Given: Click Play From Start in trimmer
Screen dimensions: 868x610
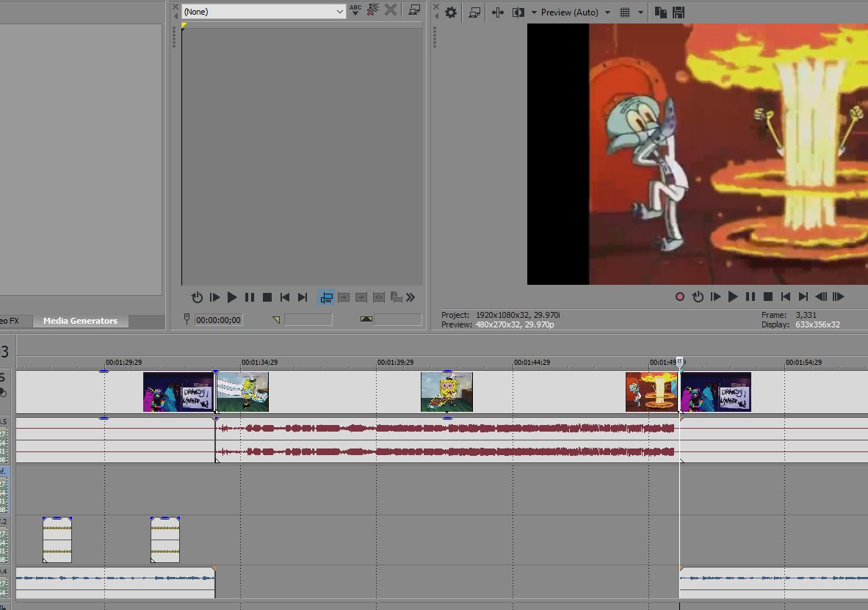Looking at the screenshot, I should (214, 297).
